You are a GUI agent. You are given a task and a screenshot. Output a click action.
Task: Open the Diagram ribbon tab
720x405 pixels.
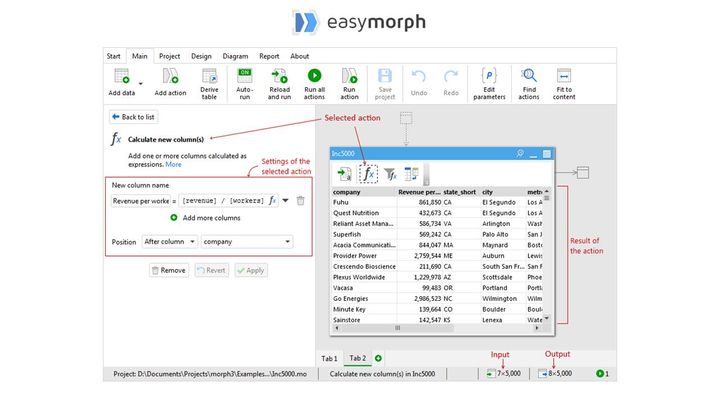point(235,56)
